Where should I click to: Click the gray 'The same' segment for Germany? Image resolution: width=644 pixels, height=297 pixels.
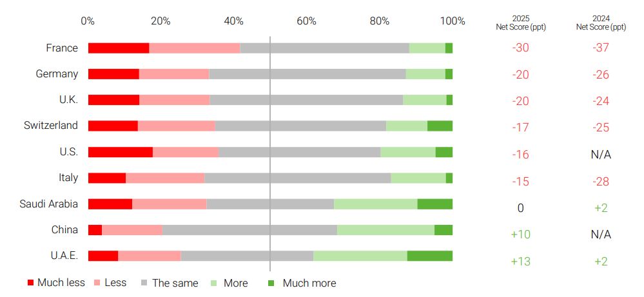click(x=307, y=74)
